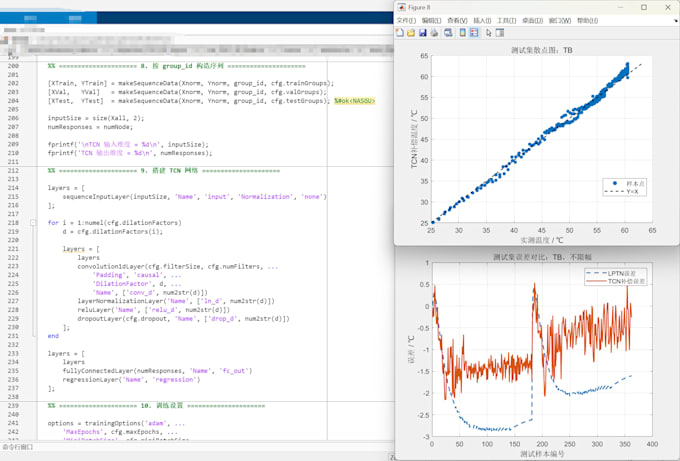
Task: Click the dock arrow at menu bar right end
Action: click(x=676, y=20)
